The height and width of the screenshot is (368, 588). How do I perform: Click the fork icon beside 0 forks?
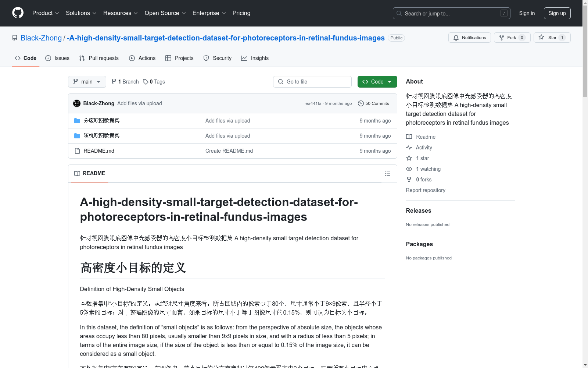tap(409, 180)
